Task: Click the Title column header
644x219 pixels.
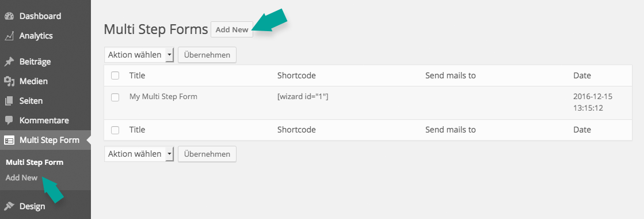Action: pyautogui.click(x=137, y=75)
